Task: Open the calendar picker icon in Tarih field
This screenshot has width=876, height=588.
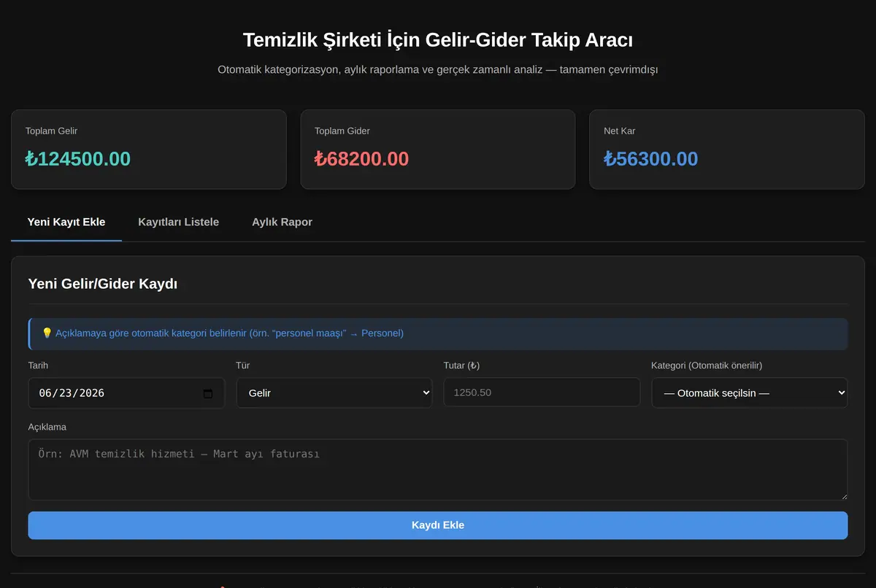Action: pyautogui.click(x=208, y=393)
